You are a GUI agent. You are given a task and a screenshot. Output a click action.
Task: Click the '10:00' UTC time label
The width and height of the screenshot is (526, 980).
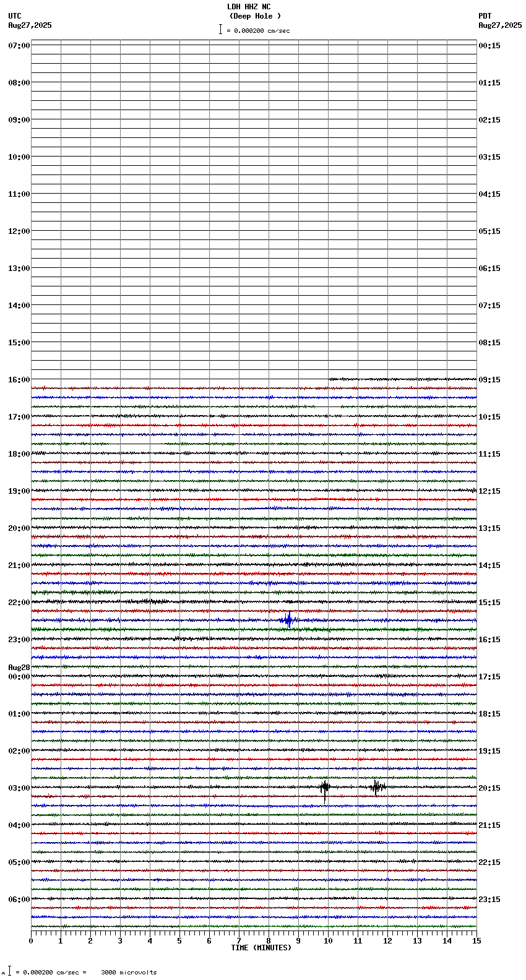(x=19, y=157)
